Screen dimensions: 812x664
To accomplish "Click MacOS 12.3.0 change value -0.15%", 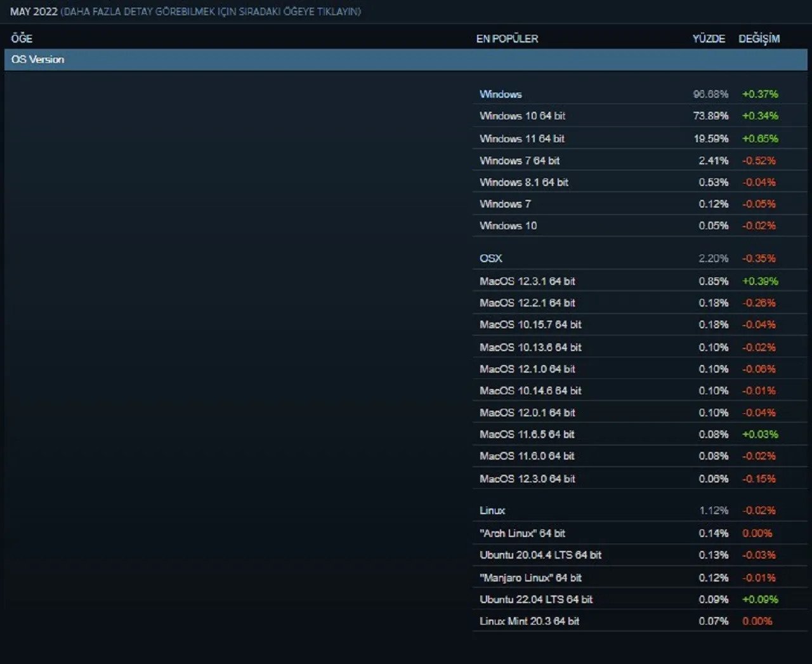I will point(759,479).
